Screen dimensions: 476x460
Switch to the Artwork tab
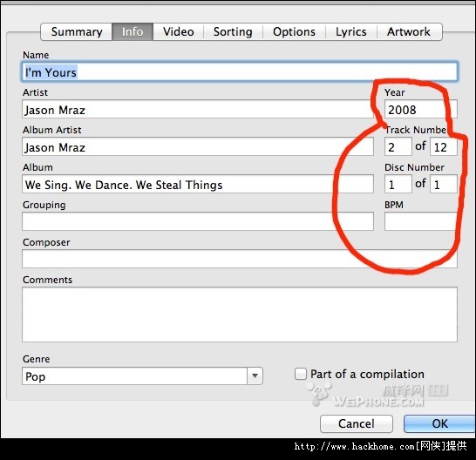(409, 31)
